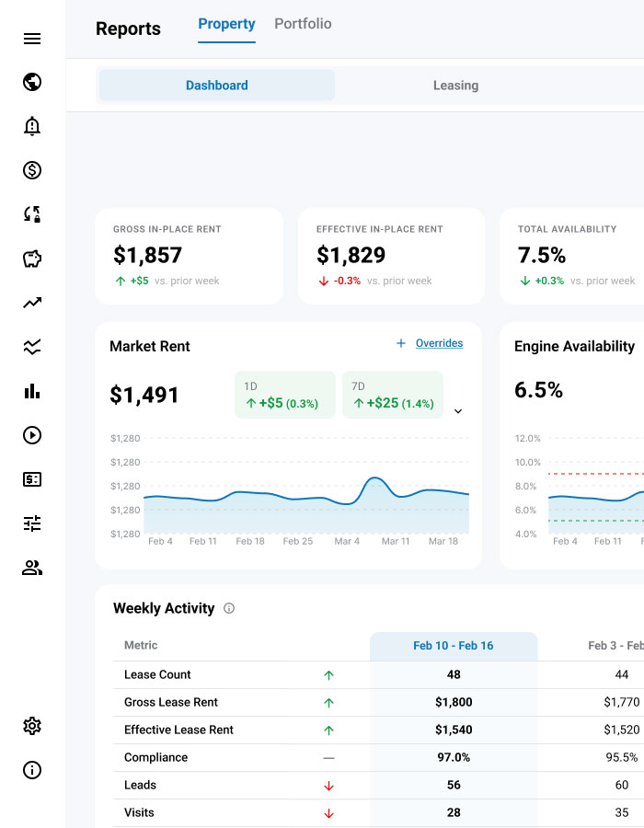
Task: Click the sidebar info circle icon
Action: coord(32,770)
